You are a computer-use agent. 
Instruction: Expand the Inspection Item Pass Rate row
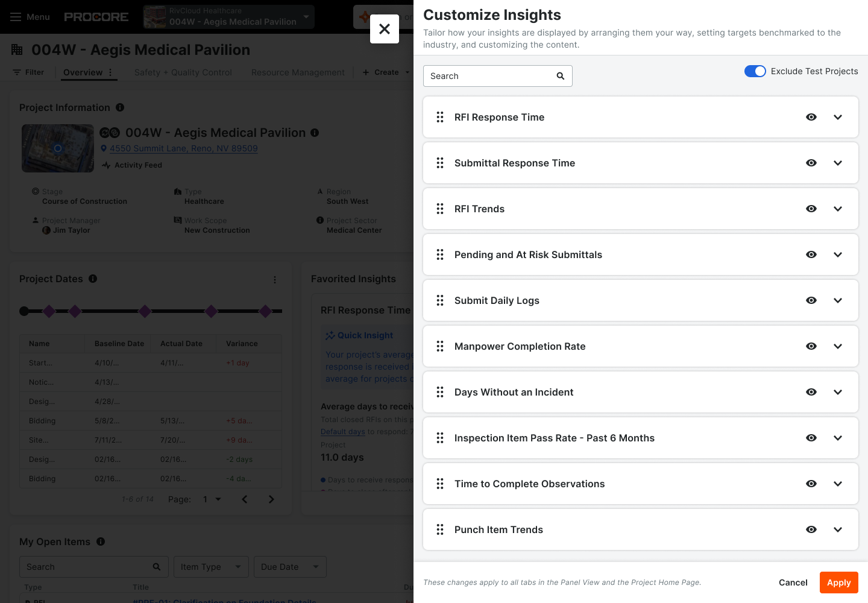tap(838, 438)
